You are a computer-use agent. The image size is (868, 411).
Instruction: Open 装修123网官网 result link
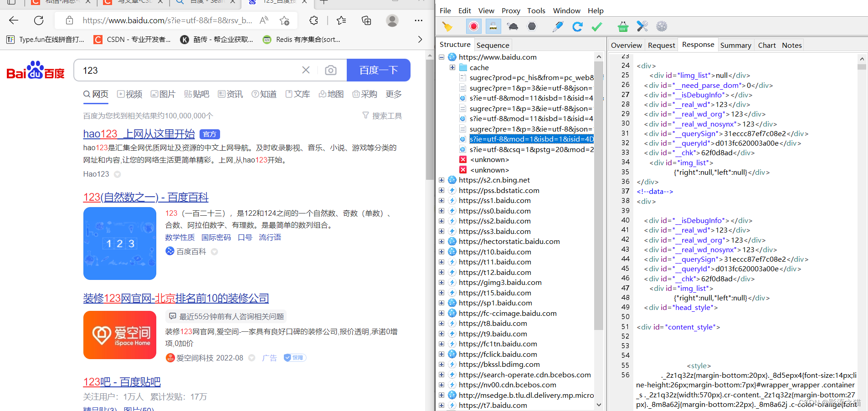pos(176,298)
